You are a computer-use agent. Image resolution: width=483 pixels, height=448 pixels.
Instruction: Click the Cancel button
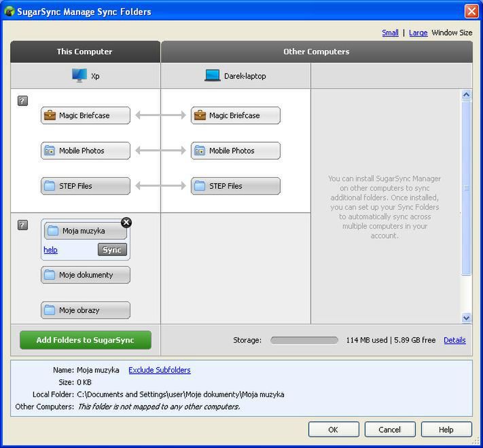click(x=390, y=430)
